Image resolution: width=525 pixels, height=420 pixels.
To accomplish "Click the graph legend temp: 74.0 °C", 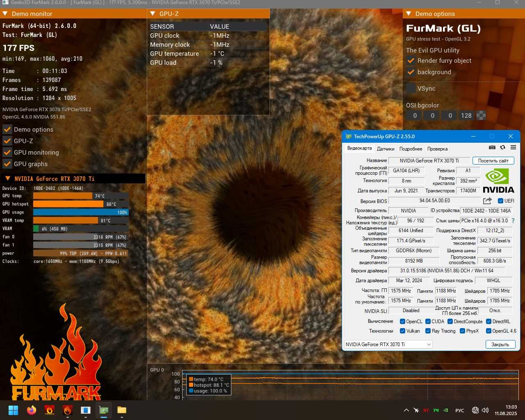I will pos(209,379).
